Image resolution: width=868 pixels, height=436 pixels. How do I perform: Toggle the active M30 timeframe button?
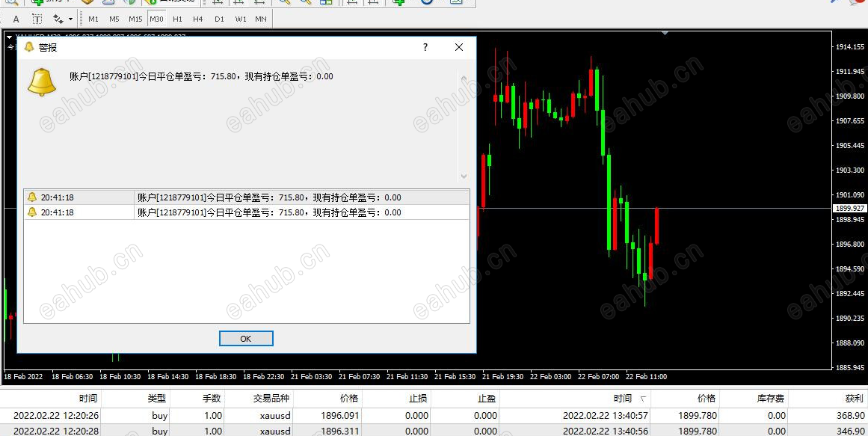(156, 19)
